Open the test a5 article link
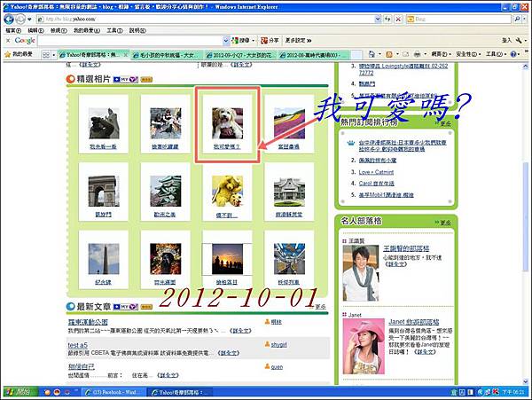532x400 pixels. click(x=77, y=345)
